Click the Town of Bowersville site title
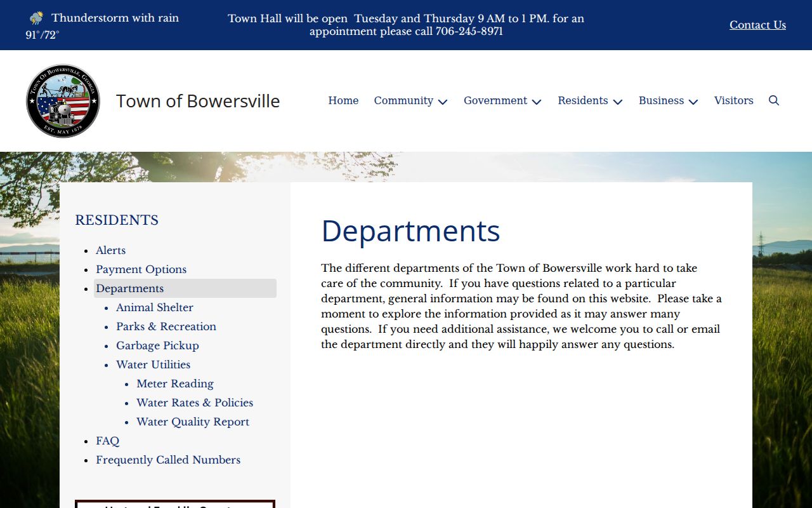Screen dimensions: 812x508 coord(198,101)
